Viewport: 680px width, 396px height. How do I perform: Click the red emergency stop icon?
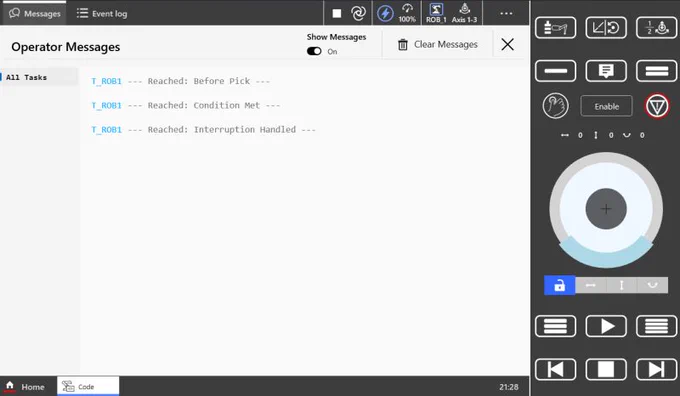pos(657,106)
